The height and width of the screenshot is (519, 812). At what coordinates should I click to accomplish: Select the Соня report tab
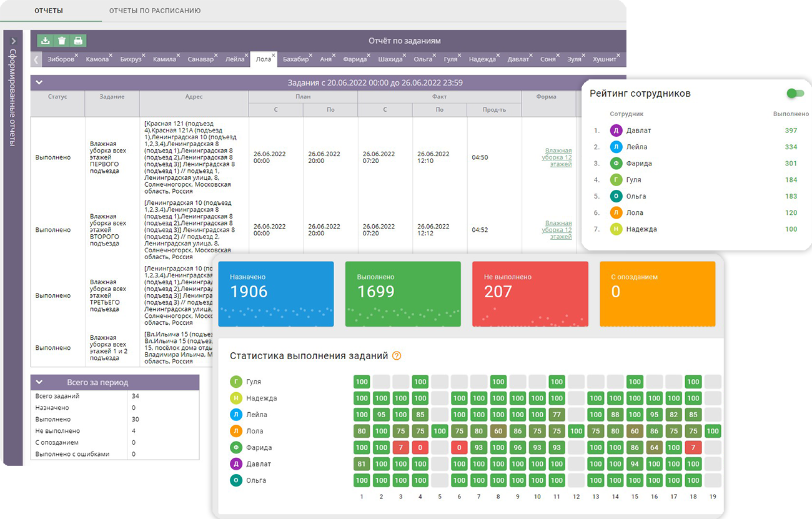tap(548, 59)
